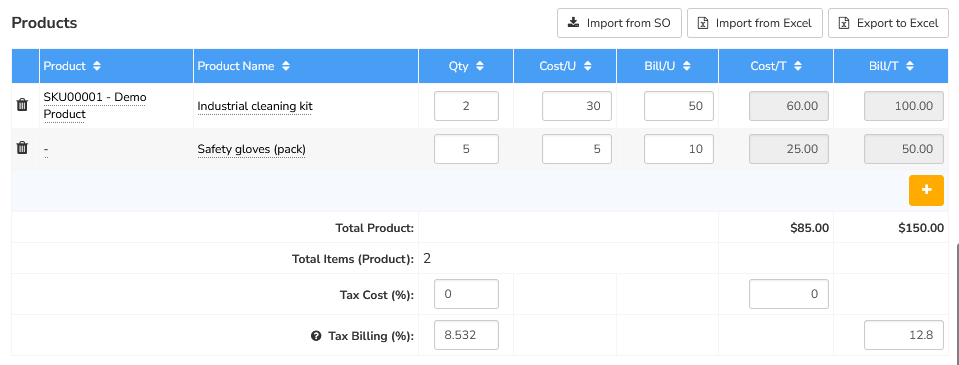
Task: Export products to Excel
Action: point(888,23)
